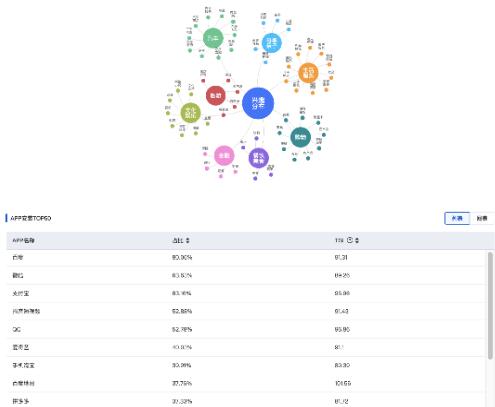Viewport: 495px width, 407px height.
Task: Click the table's vertical scrollbar thumb
Action: tap(490, 305)
